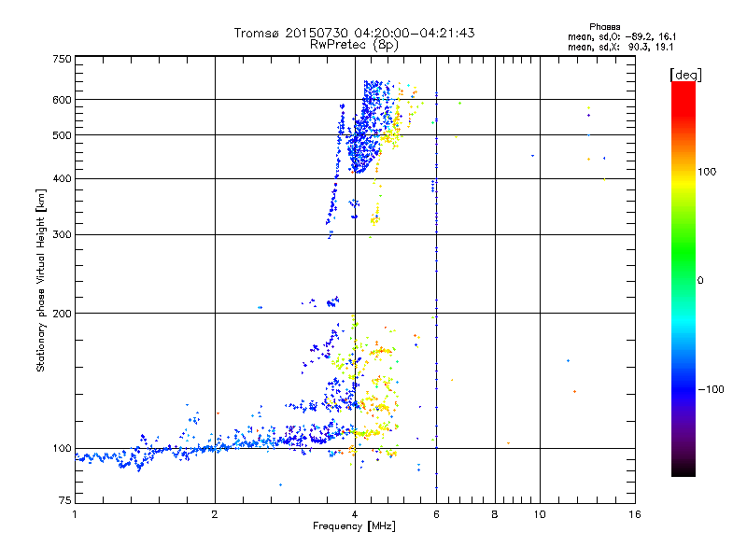Screen dimensions: 747x560
Task: Click the colorbar tick label '0'
Action: (700, 281)
